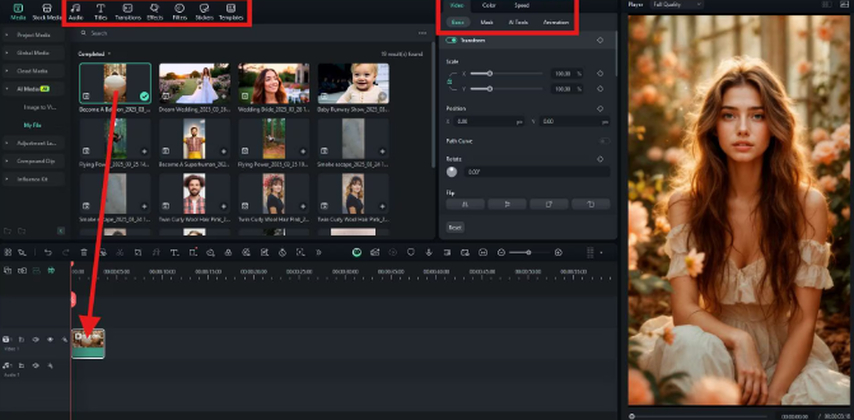Screen dimensions: 854x420
Task: Click the zoom out timeline minus icon
Action: [501, 252]
